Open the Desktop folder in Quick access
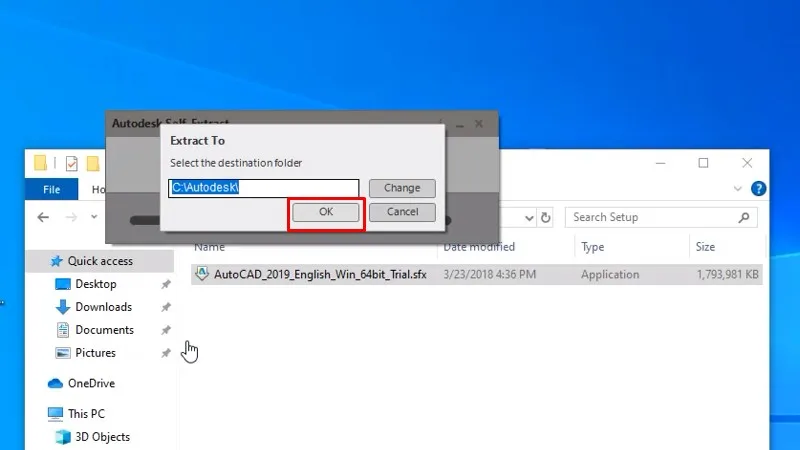This screenshot has height=450, width=800. tap(95, 284)
